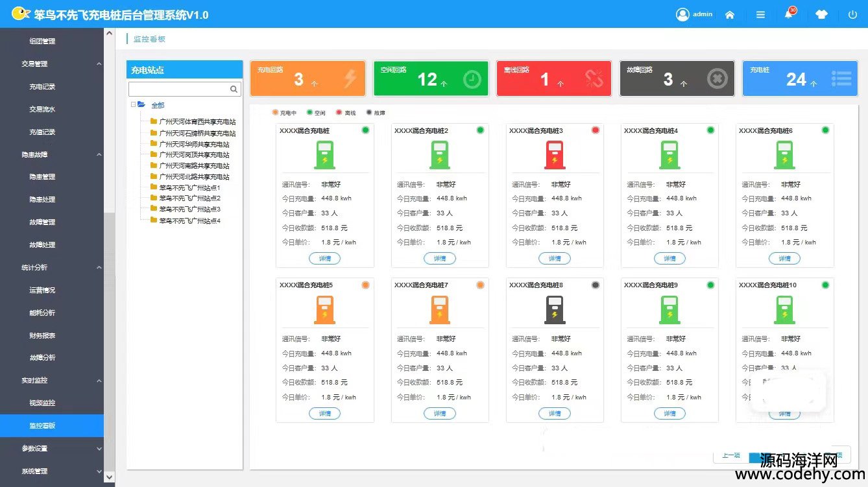Expand the 参数设置 sidebar section

(x=99, y=449)
